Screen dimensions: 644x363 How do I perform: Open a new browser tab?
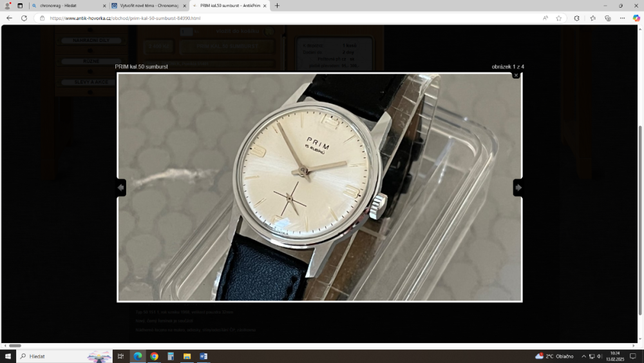(277, 6)
